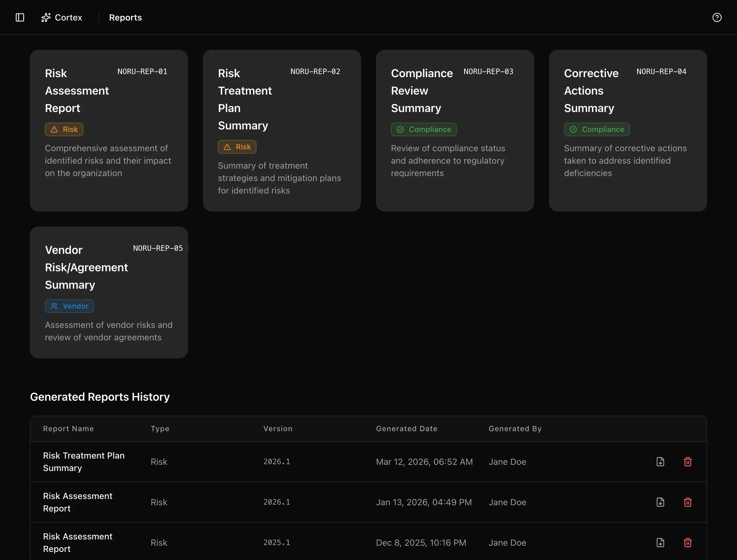Click Risk type in Dec 8 row
Screen dimensions: 737x560
[159, 542]
